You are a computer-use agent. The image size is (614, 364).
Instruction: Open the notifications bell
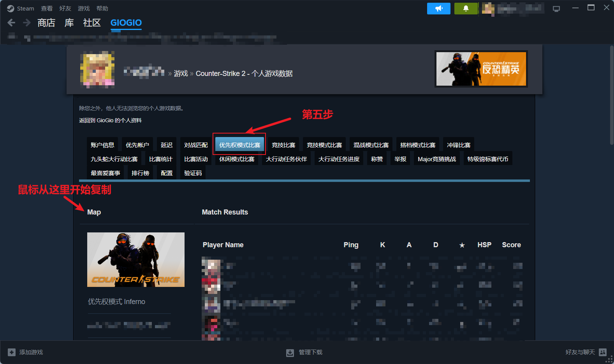pos(466,9)
